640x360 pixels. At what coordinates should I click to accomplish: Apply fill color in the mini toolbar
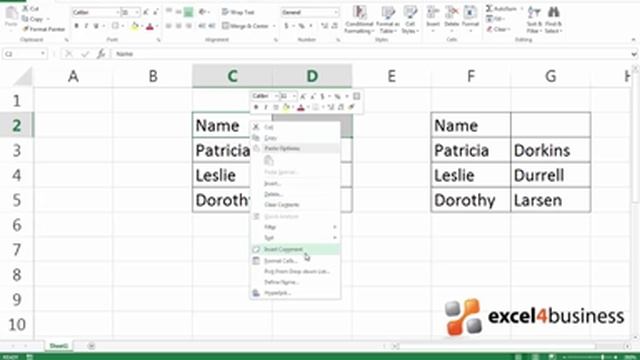click(286, 107)
